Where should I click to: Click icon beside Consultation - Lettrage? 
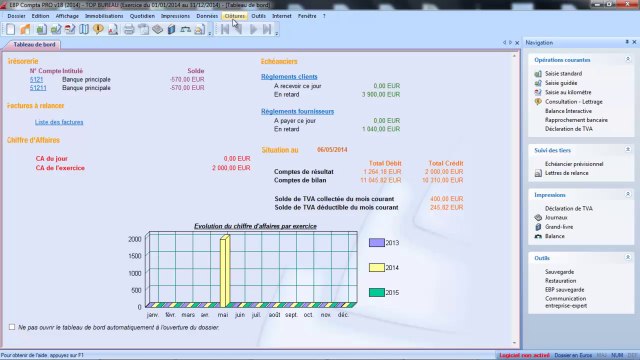click(538, 102)
